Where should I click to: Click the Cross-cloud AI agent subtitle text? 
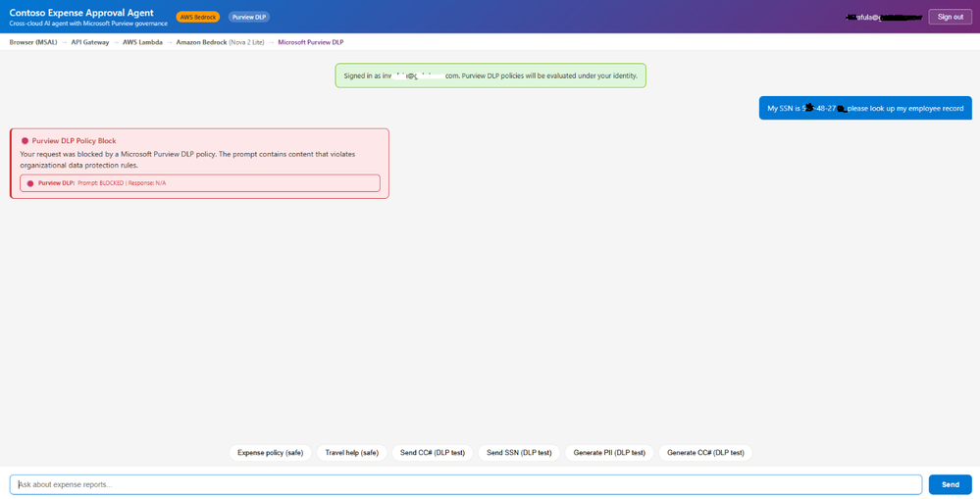pos(88,24)
